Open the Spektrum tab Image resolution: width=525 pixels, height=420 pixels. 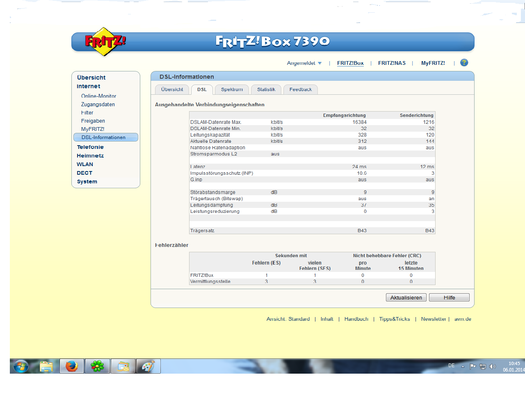click(x=232, y=89)
